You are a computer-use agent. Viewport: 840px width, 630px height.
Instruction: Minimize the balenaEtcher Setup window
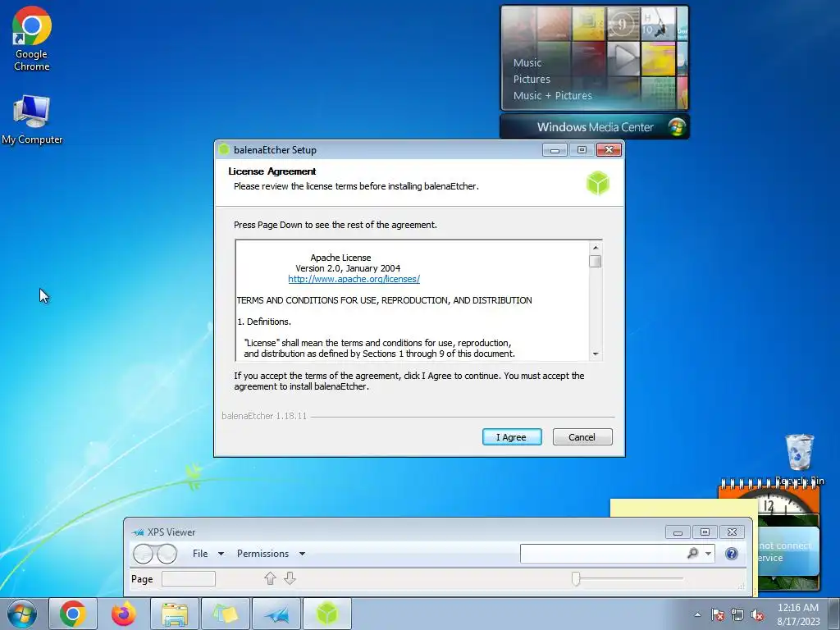coord(555,150)
